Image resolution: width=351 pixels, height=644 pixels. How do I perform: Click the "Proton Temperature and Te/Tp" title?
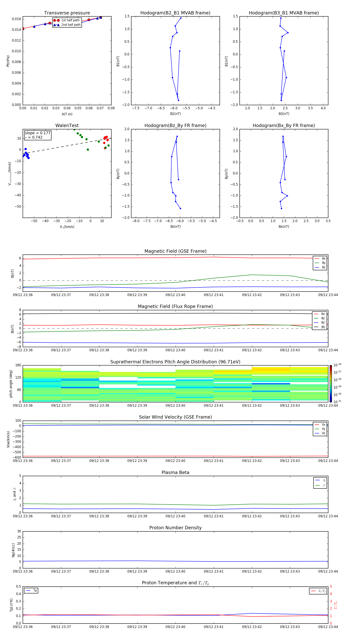coord(175,583)
